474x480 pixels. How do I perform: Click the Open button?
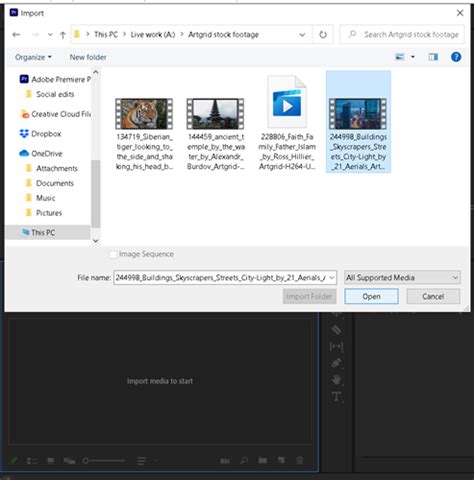(x=371, y=296)
